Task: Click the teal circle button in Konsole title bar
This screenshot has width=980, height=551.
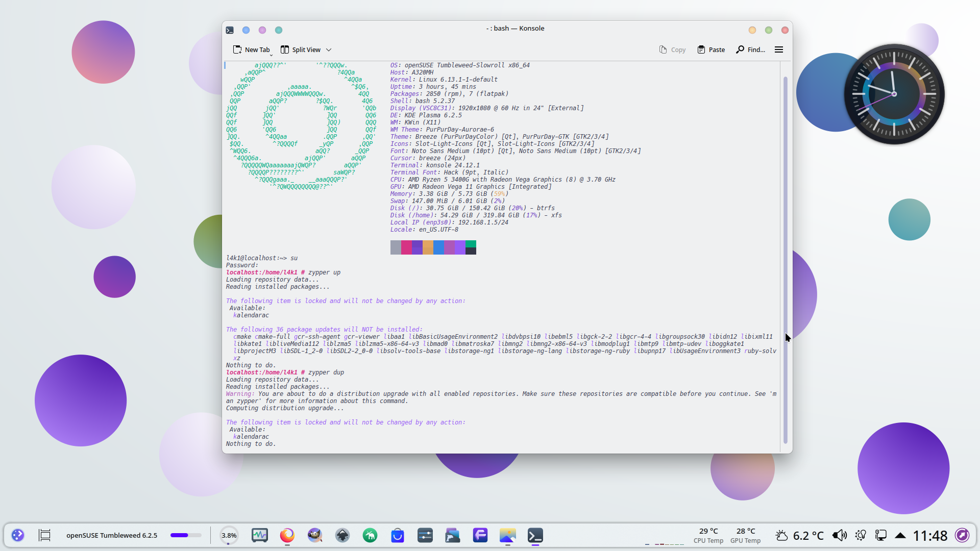Action: (279, 30)
